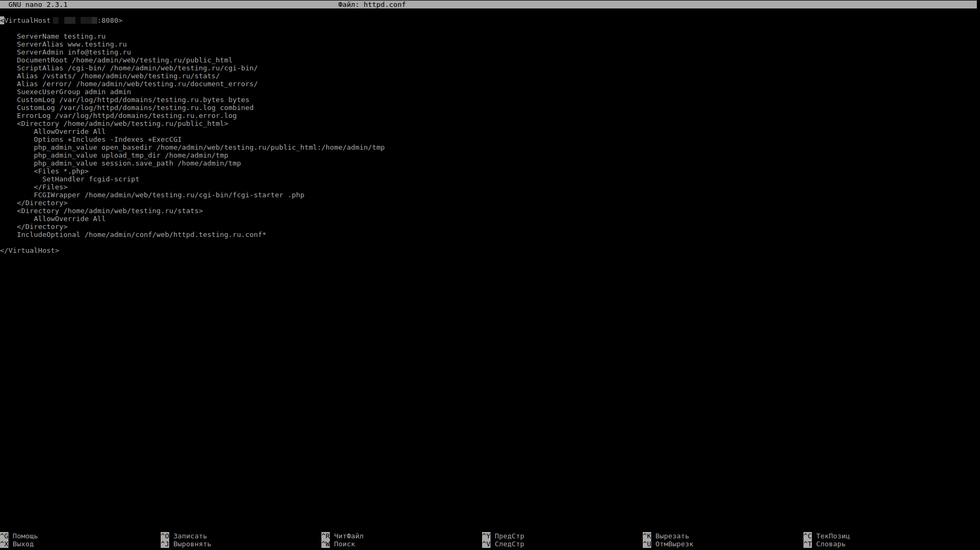This screenshot has width=980, height=550.
Task: Place cursor on DocumentRoot line
Action: coord(125,60)
